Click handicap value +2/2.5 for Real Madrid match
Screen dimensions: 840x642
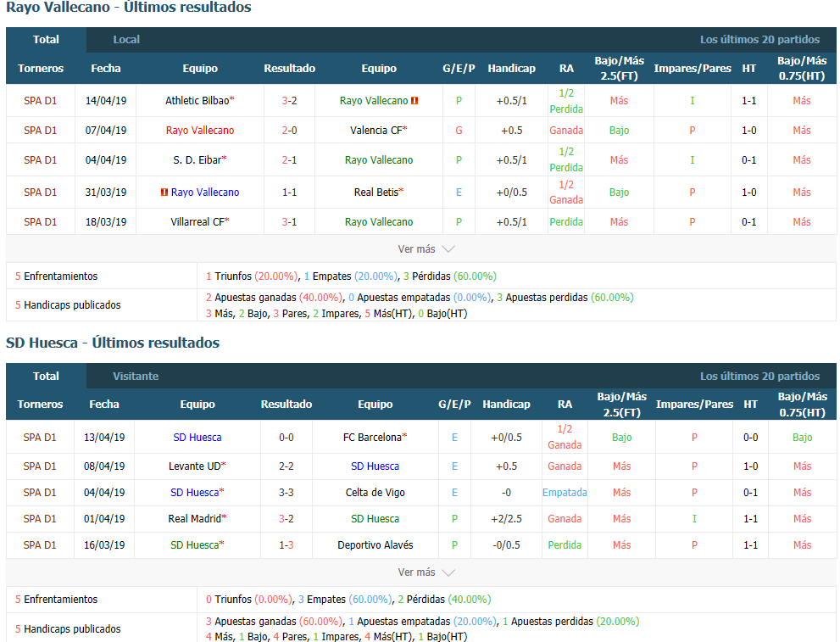pos(506,519)
